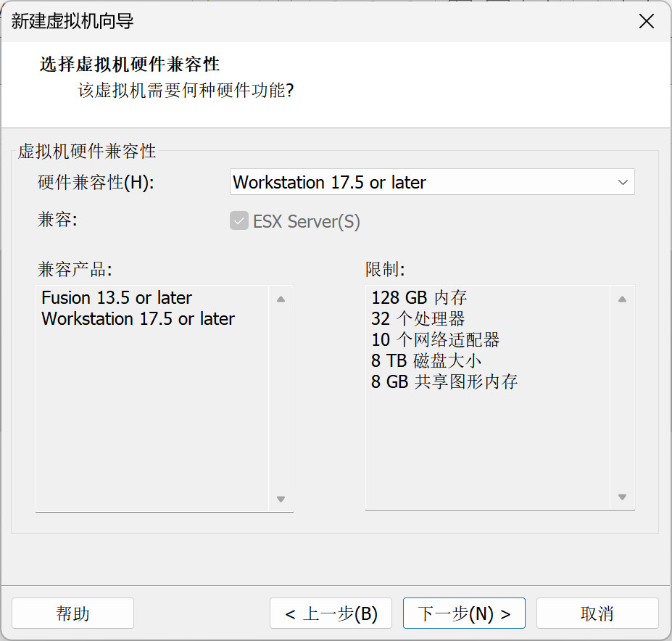Click the 兼容产品 label
The image size is (672, 641).
75,269
